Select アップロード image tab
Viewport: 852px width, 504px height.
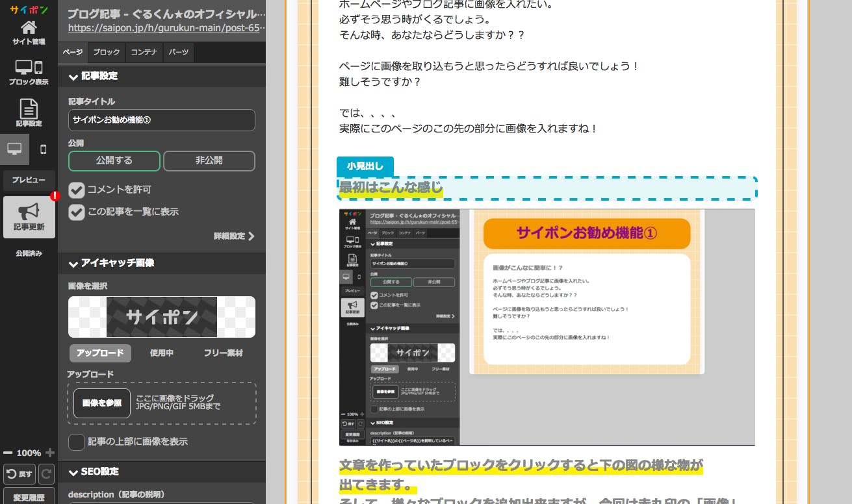coord(100,353)
